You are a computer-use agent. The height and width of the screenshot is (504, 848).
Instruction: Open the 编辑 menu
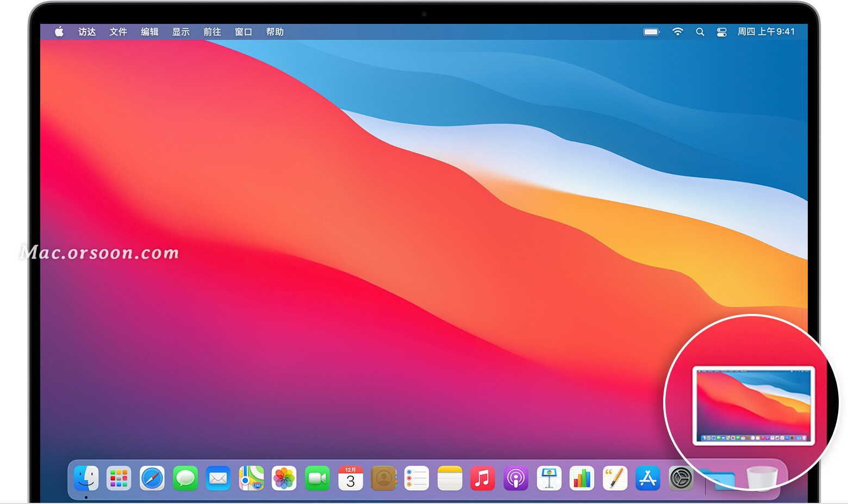pos(149,31)
